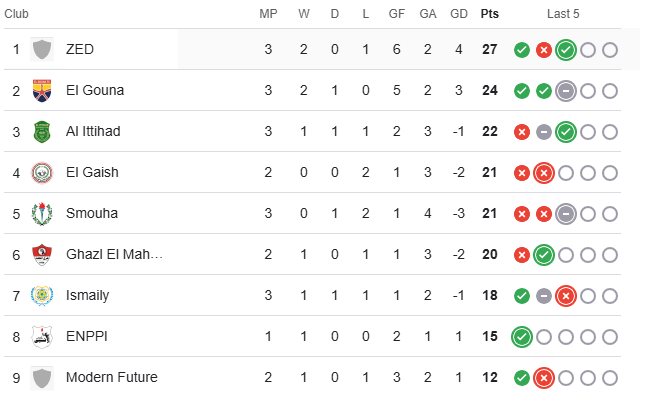This screenshot has height=402, width=648.
Task: Click the Smouha club crest
Action: pyautogui.click(x=42, y=214)
